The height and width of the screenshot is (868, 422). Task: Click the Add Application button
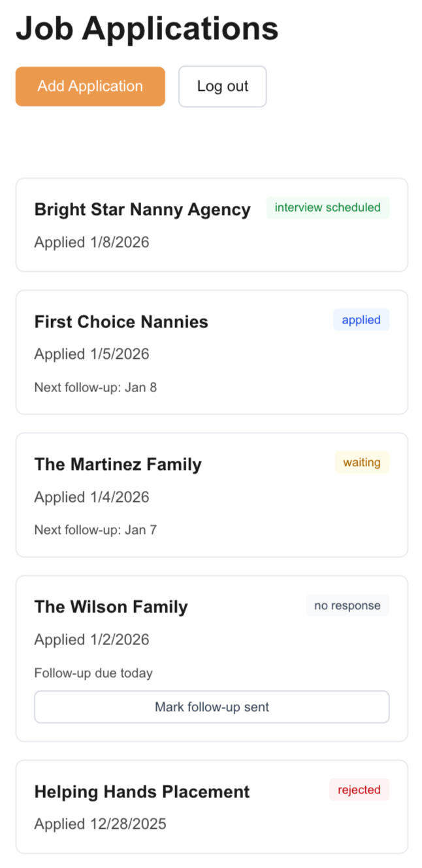coord(90,86)
